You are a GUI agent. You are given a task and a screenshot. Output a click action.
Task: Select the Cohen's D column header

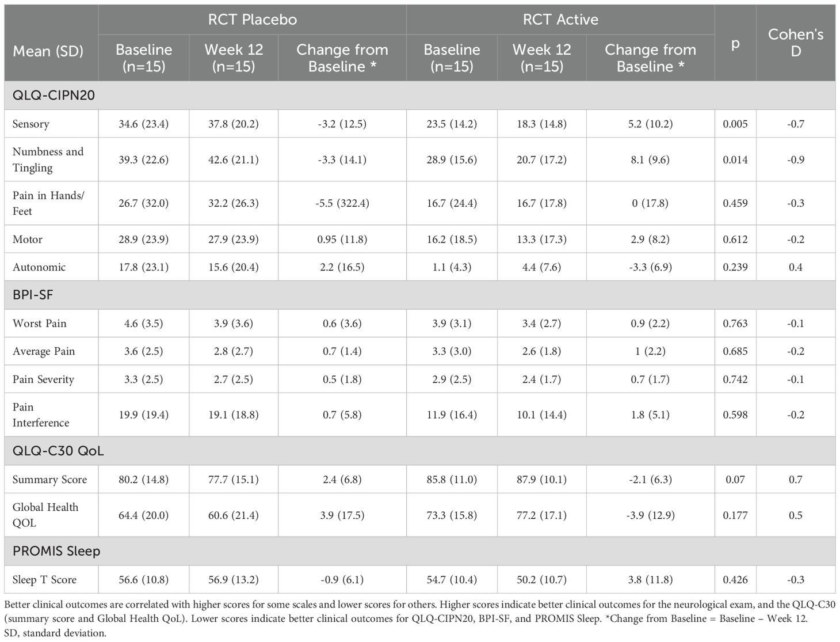click(x=795, y=43)
